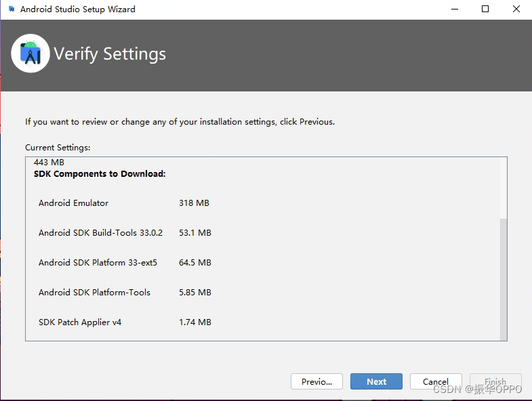
Task: Click the Current Settings label
Action: tap(58, 148)
